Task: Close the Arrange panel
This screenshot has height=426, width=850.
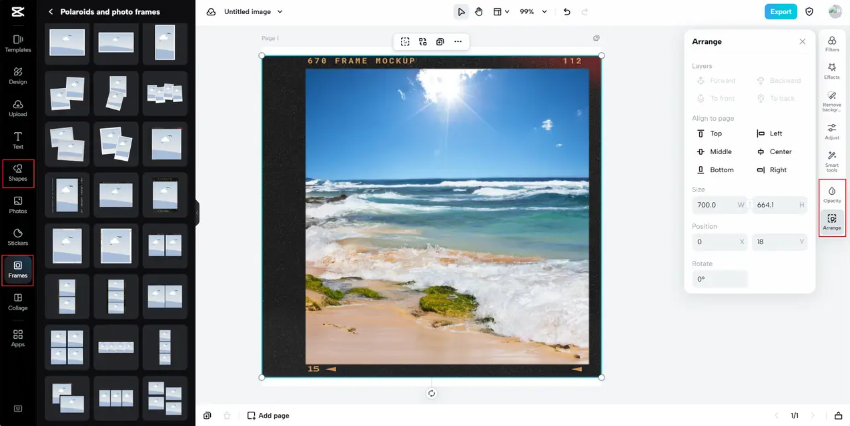Action: 802,42
